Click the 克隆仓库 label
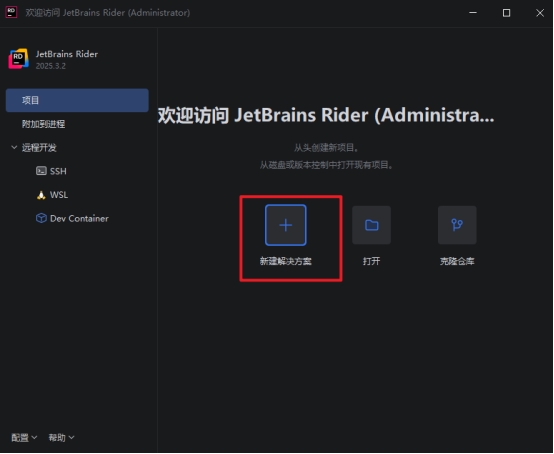This screenshot has width=554, height=454. pos(457,261)
